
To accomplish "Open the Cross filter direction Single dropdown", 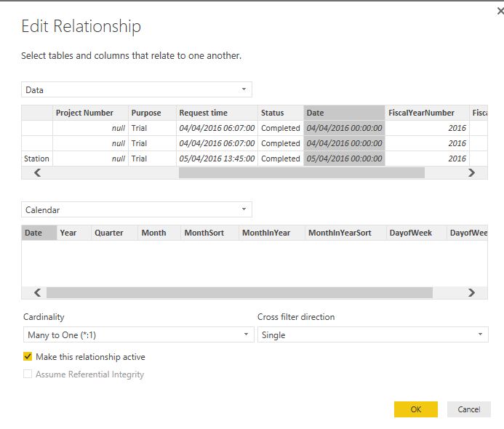I will tap(373, 334).
